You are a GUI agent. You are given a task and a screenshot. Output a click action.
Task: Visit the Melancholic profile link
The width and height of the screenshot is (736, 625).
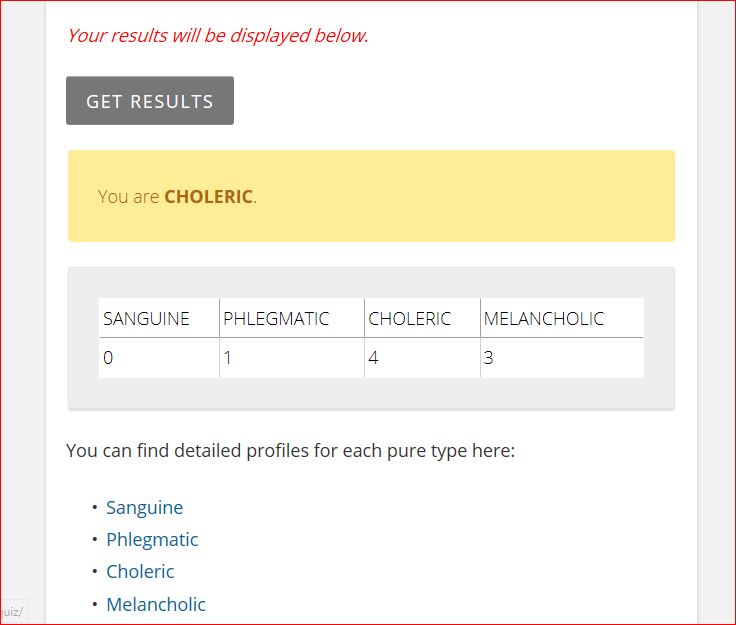click(x=156, y=604)
